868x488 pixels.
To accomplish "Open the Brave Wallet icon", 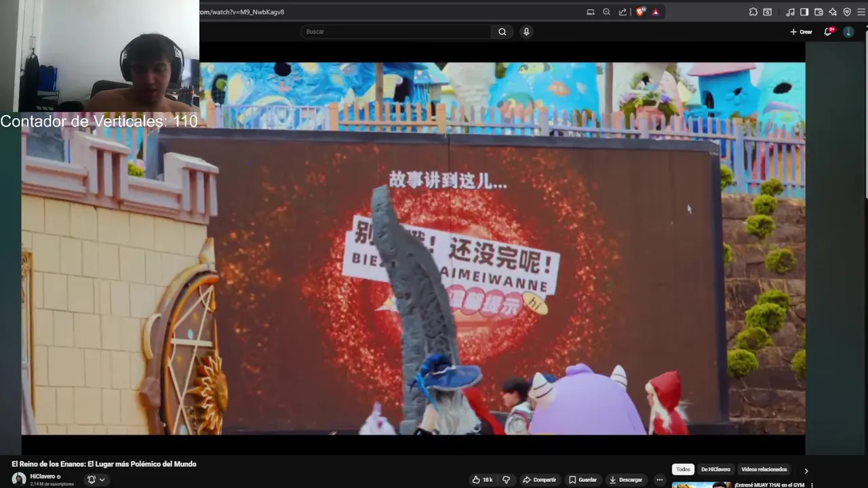I will (818, 12).
